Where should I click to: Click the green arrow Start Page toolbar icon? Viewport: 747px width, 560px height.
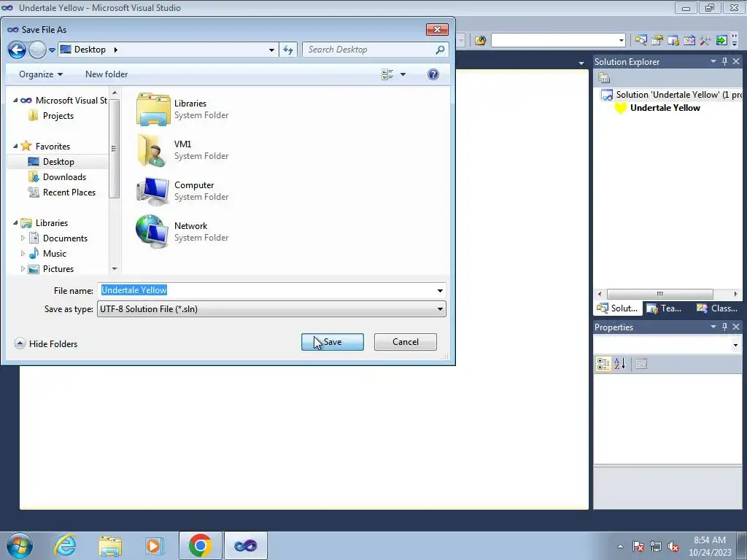tap(721, 41)
